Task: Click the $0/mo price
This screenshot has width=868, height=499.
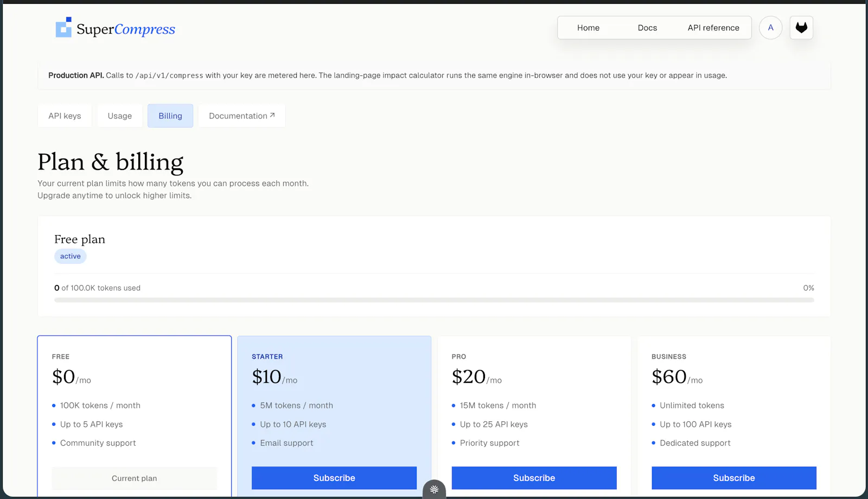Action: 72,377
